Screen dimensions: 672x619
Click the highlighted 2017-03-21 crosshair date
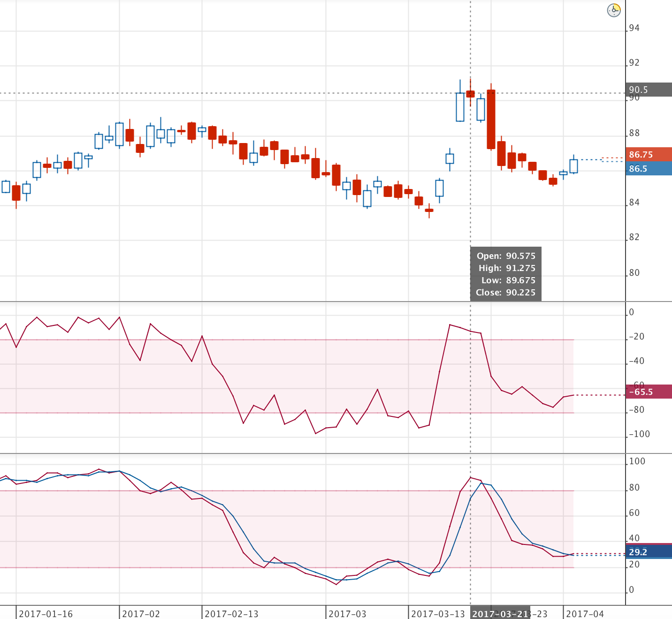click(500, 614)
